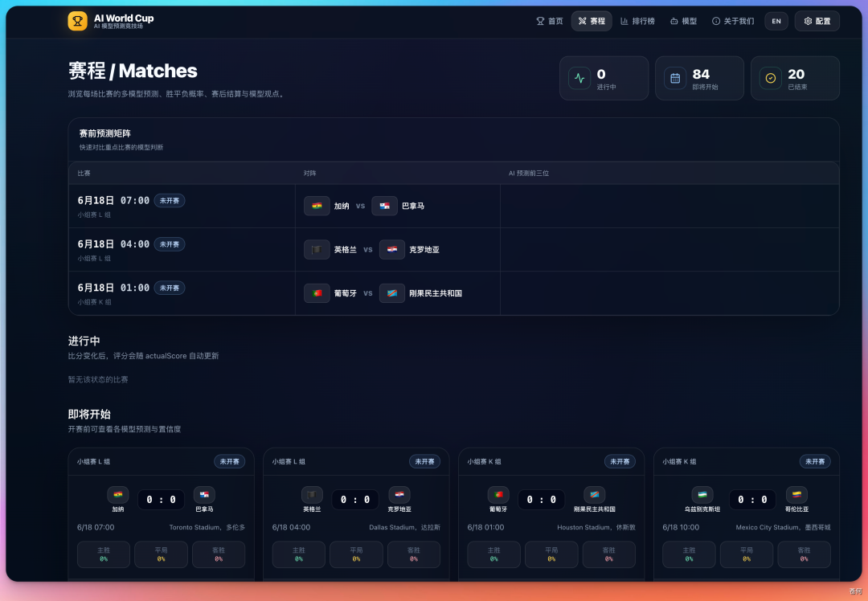Click the 克罗地亚 team name in the matrix
This screenshot has width=868, height=601.
(424, 250)
